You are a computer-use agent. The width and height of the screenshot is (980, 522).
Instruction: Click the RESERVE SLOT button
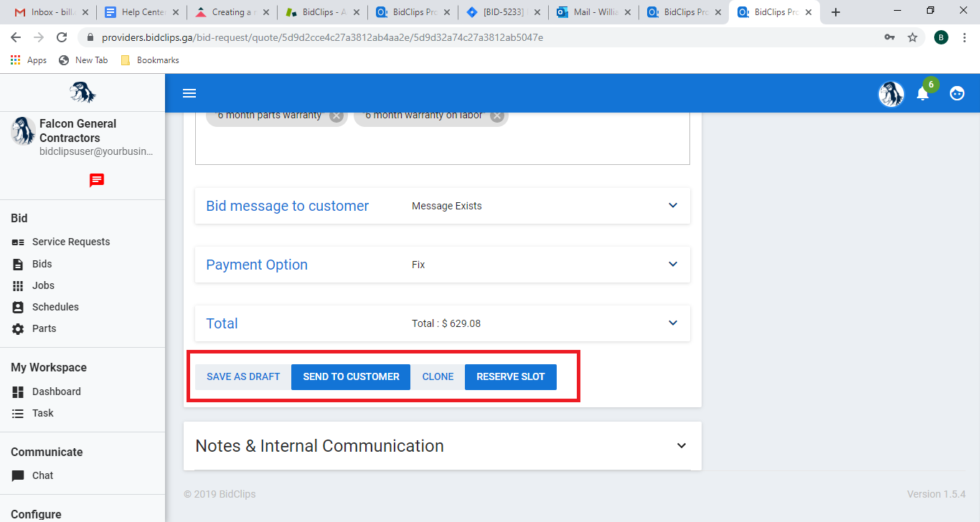click(x=511, y=376)
